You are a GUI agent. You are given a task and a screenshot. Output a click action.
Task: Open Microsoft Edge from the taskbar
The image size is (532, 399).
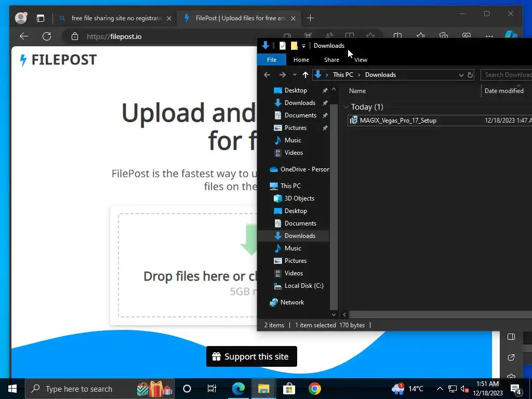click(238, 389)
